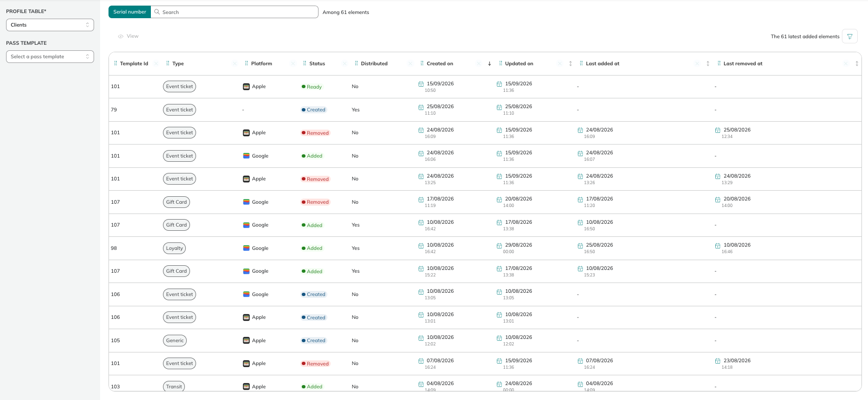Click the Last removed date 23/08/2026
The image size is (868, 400).
tap(737, 360)
